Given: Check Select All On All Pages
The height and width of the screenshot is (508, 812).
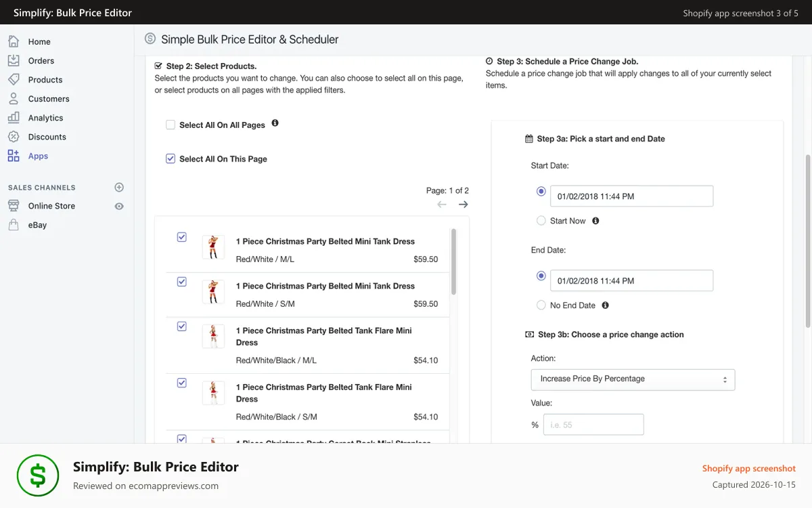Looking at the screenshot, I should pyautogui.click(x=171, y=125).
